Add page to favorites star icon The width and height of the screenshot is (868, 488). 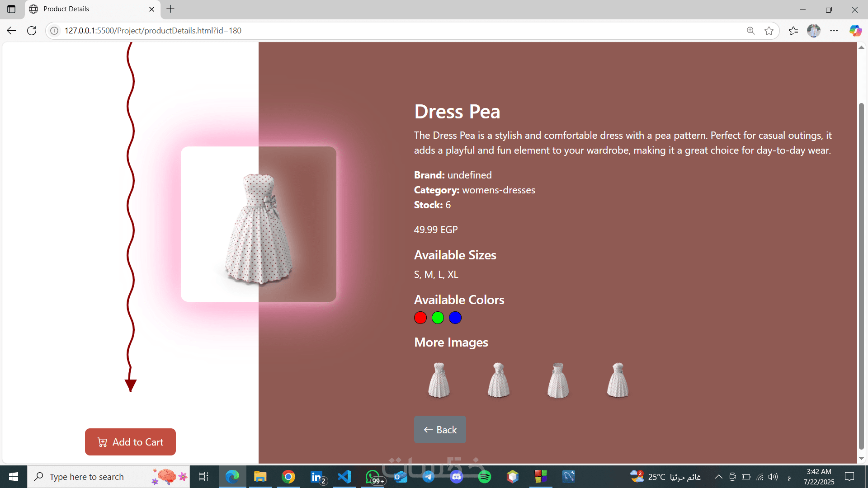tap(769, 31)
